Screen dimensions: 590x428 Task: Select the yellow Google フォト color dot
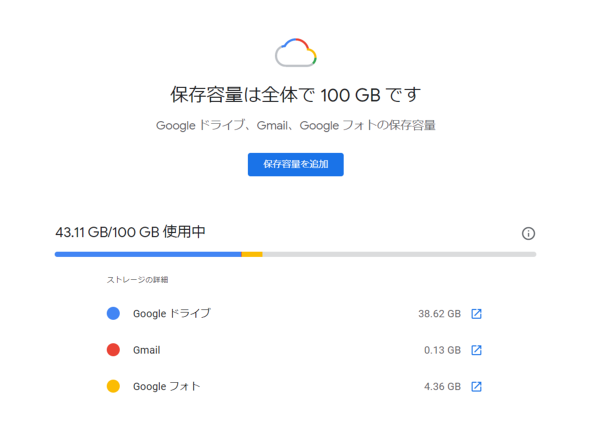pyautogui.click(x=113, y=386)
